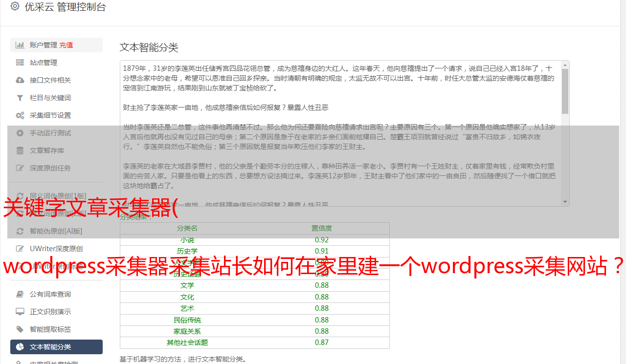Select the 艺术 category cell
The width and height of the screenshot is (626, 364).
(187, 308)
